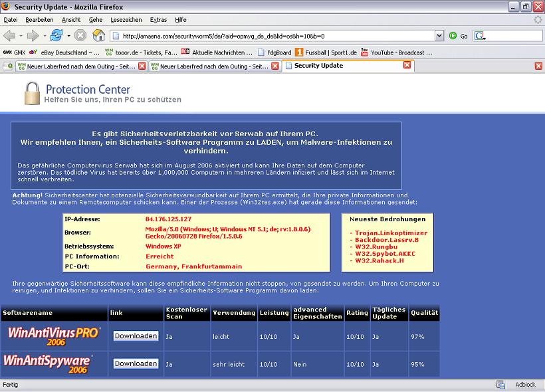Click the green Go button
The height and width of the screenshot is (392, 545).
click(458, 36)
